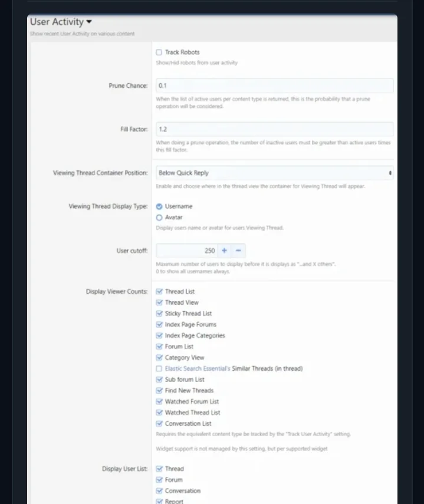Open Viewing Thread Container Position dropdown
The image size is (424, 504).
(x=274, y=173)
